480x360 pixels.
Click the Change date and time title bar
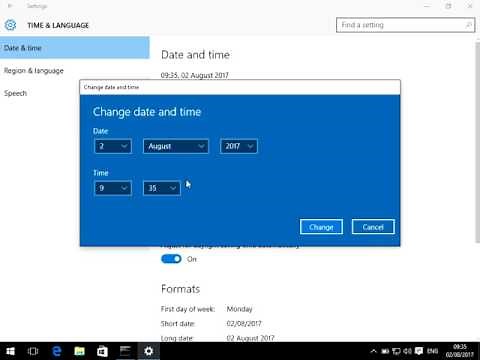point(240,87)
